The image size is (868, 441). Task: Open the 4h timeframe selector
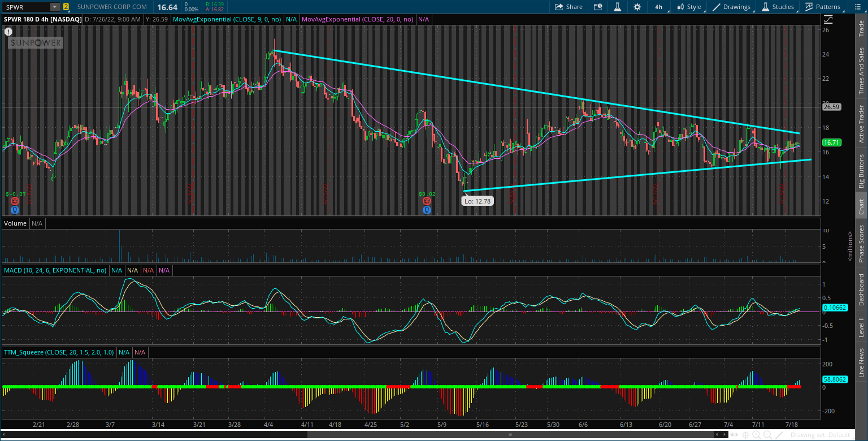point(658,7)
